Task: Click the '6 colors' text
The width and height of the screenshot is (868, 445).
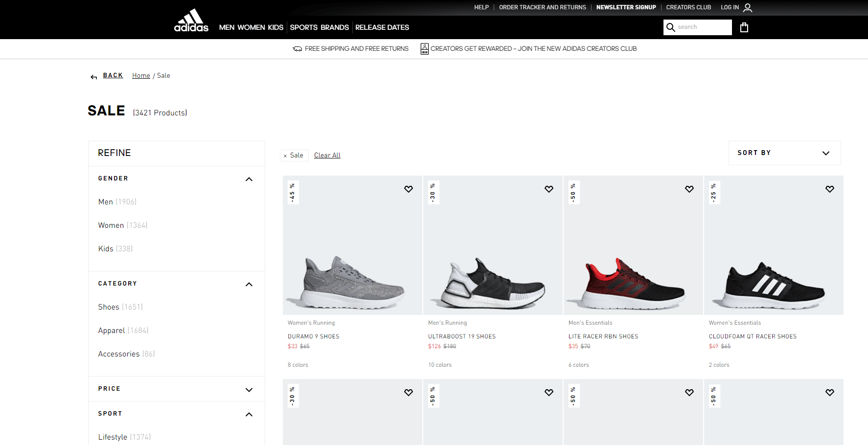Action: click(x=579, y=365)
